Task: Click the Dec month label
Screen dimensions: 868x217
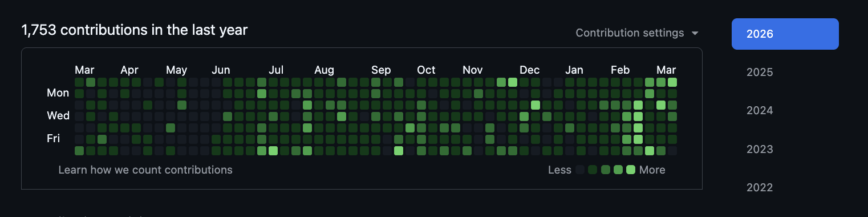Action: (530, 70)
